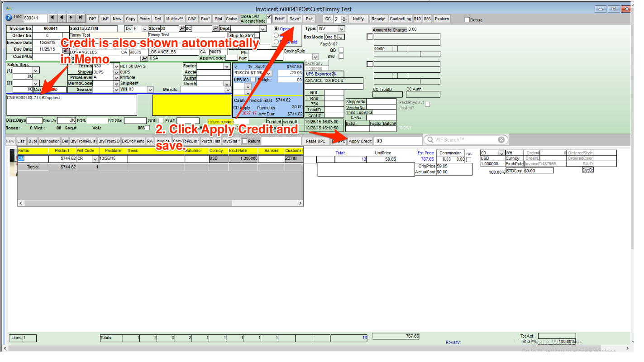This screenshot has width=644, height=362.
Task: Toggle the Debug checkbox
Action: (x=467, y=19)
